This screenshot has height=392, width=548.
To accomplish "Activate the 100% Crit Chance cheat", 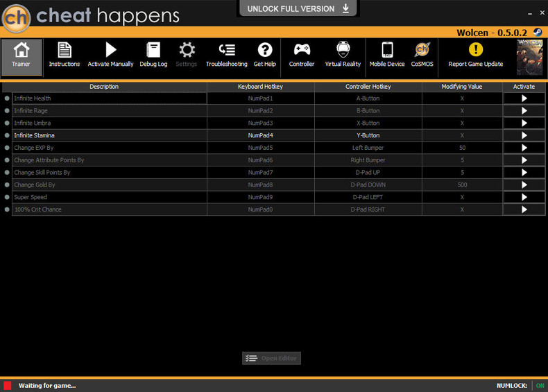I will [524, 210].
